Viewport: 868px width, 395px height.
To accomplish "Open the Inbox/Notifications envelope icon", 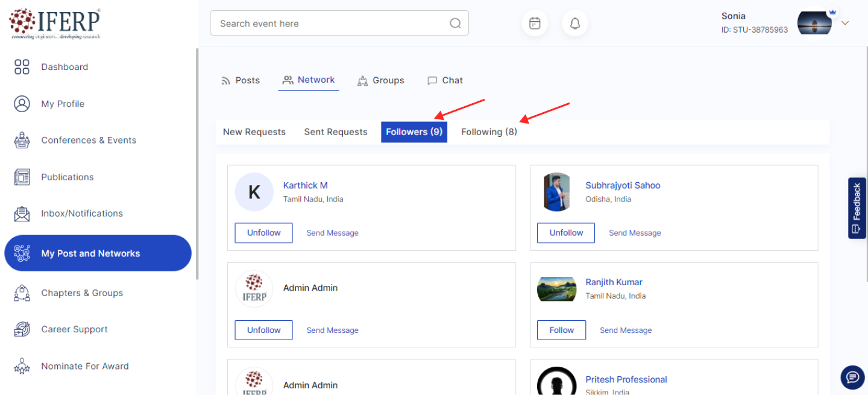I will 22,213.
